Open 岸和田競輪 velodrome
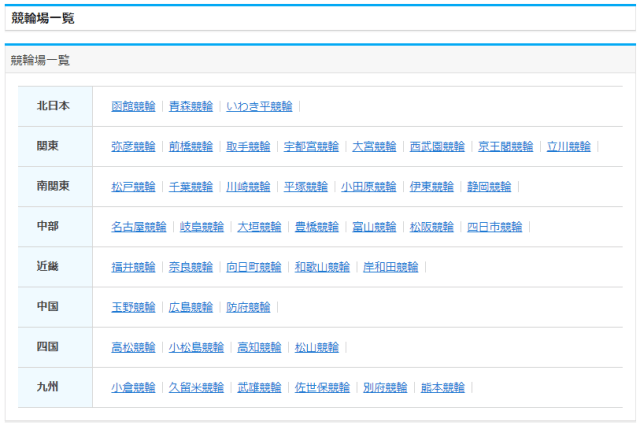 pyautogui.click(x=391, y=267)
